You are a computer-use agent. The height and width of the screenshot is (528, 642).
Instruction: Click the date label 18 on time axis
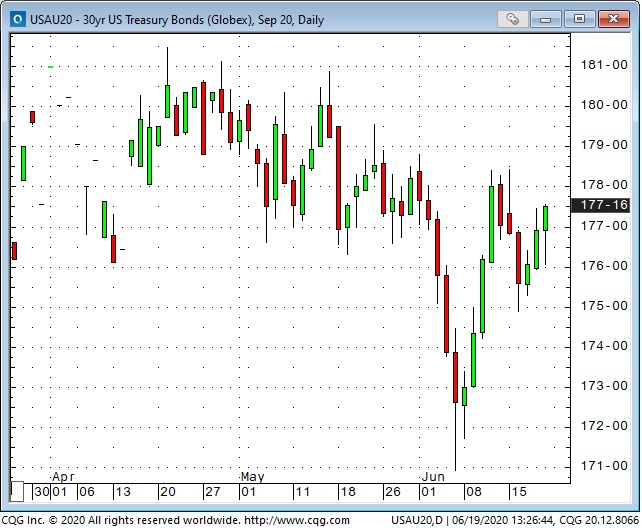point(348,492)
